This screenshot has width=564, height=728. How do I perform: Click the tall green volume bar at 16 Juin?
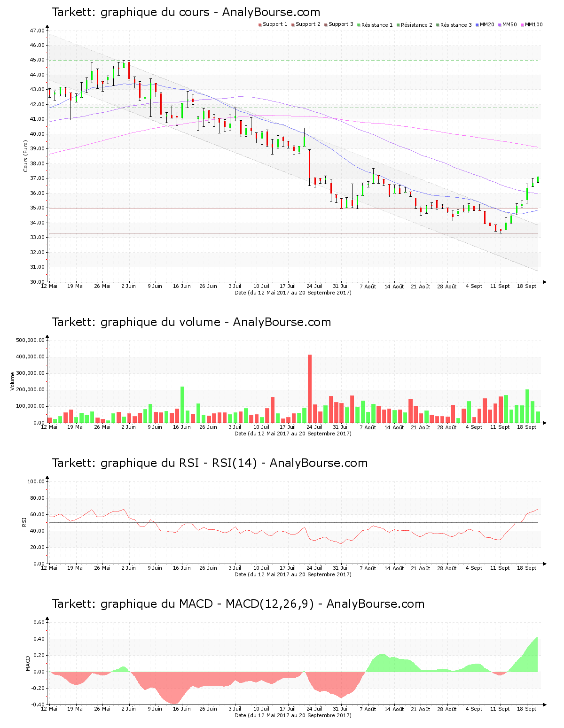click(182, 404)
